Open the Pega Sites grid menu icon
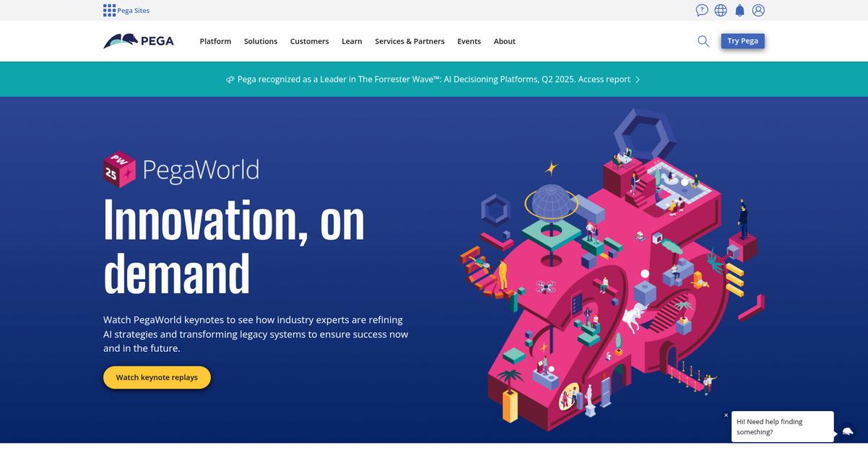This screenshot has width=868, height=453. point(109,10)
